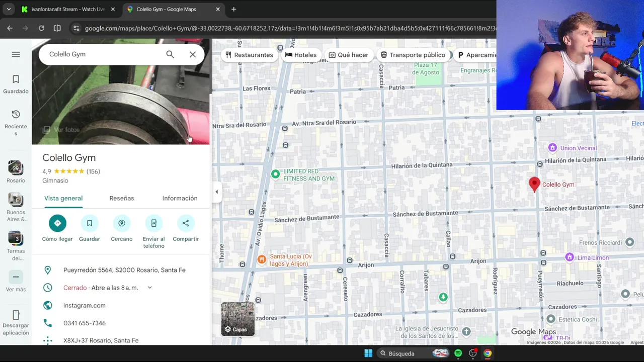This screenshot has width=644, height=362.
Task: Open Ver fotos on gym photo
Action: (61, 130)
